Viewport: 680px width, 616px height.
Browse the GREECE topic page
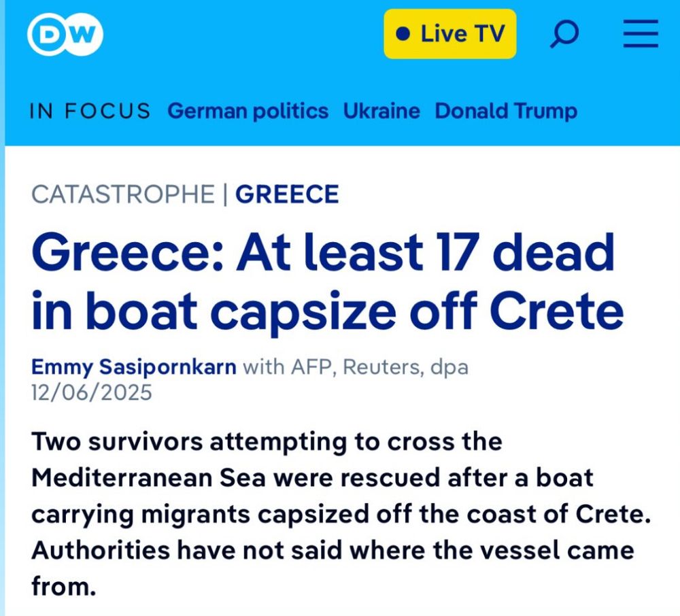click(287, 194)
